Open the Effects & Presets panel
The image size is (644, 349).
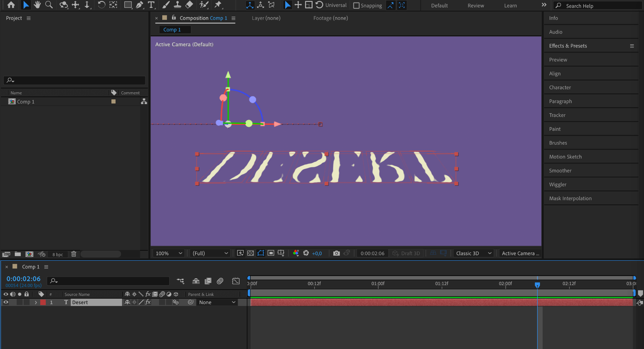pos(568,46)
